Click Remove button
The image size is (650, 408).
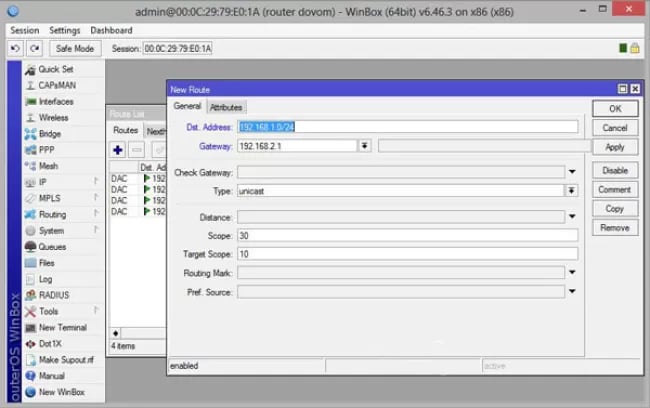point(615,228)
